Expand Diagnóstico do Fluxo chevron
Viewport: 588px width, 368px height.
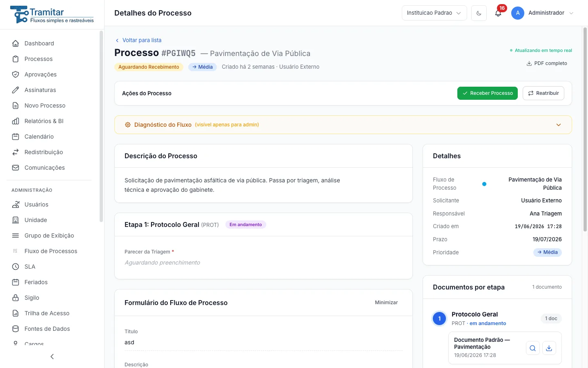pos(559,125)
